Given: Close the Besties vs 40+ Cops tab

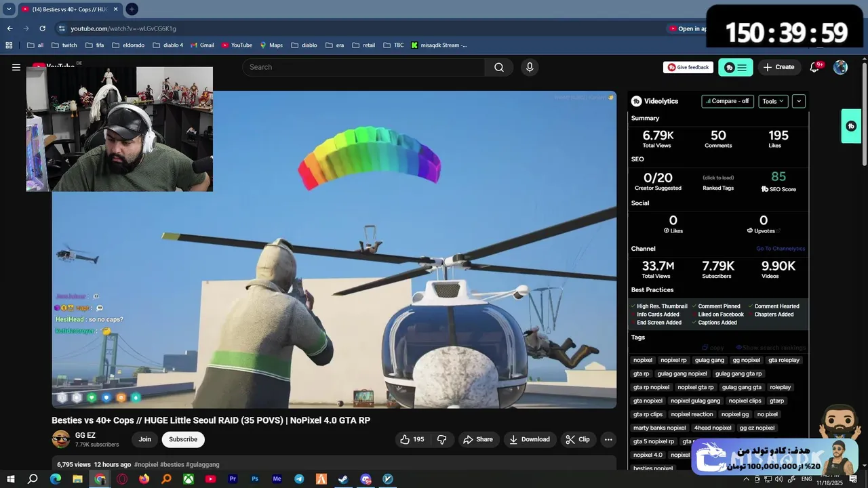Looking at the screenshot, I should point(116,9).
